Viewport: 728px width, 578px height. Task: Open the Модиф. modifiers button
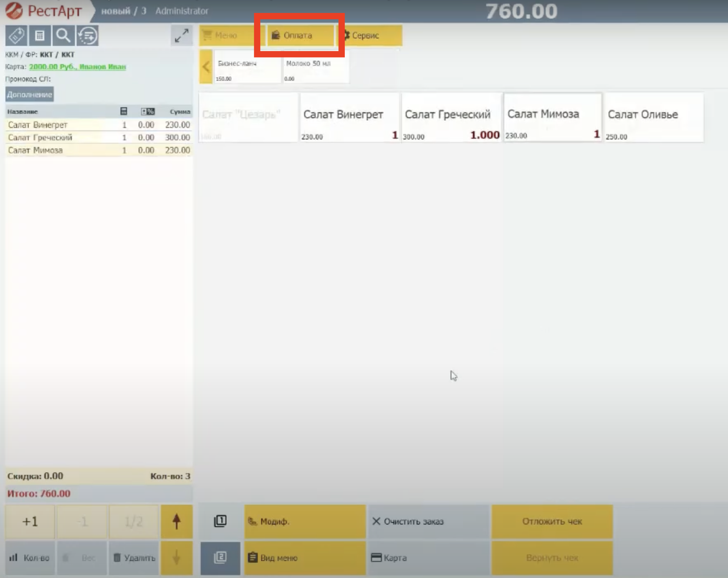click(305, 522)
